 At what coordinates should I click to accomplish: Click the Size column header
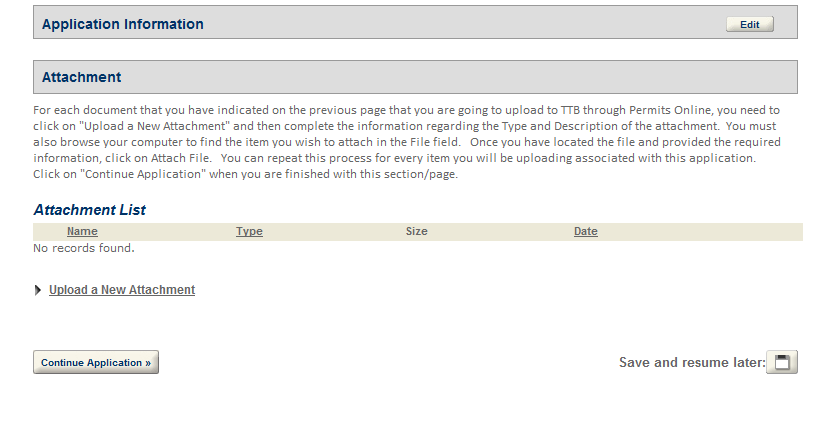[x=416, y=232]
